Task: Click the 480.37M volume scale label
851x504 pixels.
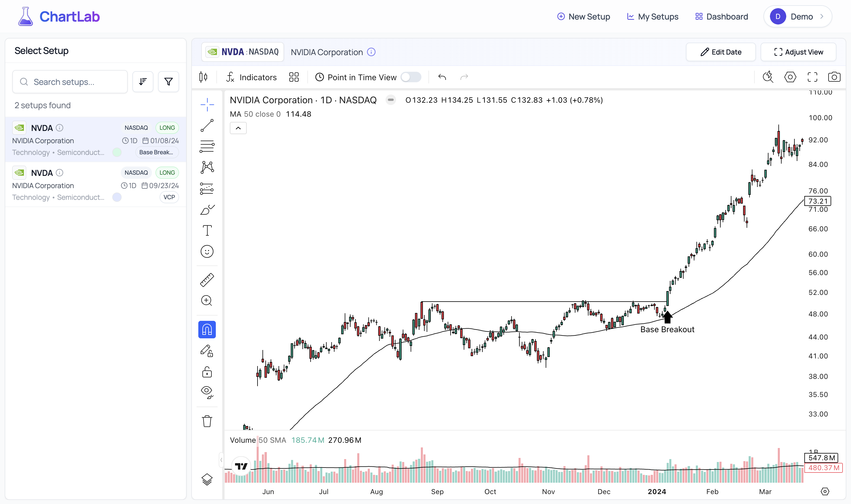Action: click(823, 468)
